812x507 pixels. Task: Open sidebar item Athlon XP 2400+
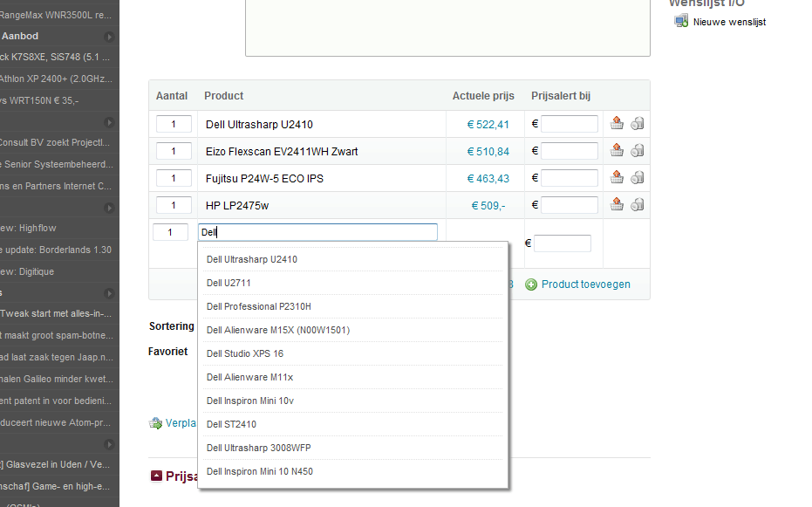point(56,79)
